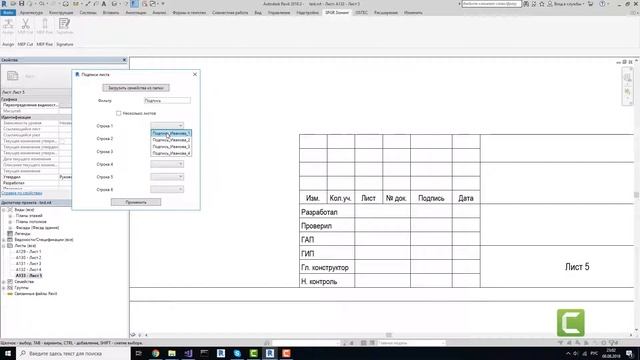
Task: Switch to the Вид ribbon tab
Action: coord(258,13)
